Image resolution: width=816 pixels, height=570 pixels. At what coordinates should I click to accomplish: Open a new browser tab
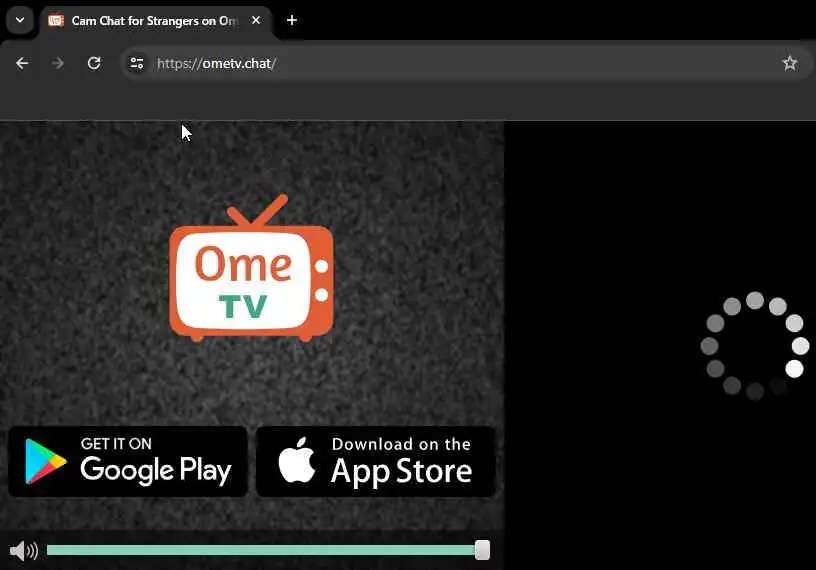(292, 20)
